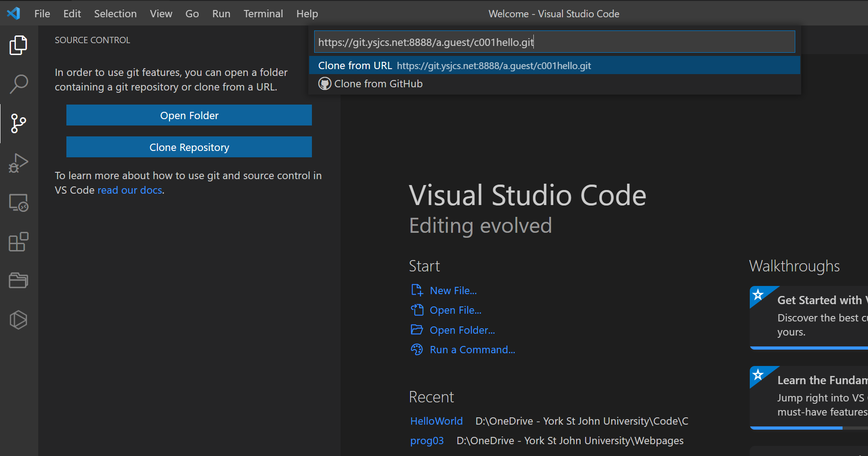The width and height of the screenshot is (868, 456).
Task: Click the Learn the Fundamentals progress bar
Action: (x=809, y=428)
